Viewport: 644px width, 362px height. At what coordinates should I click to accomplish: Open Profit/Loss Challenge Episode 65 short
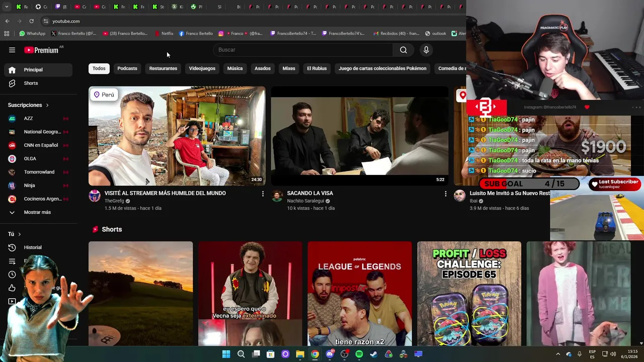tap(469, 294)
